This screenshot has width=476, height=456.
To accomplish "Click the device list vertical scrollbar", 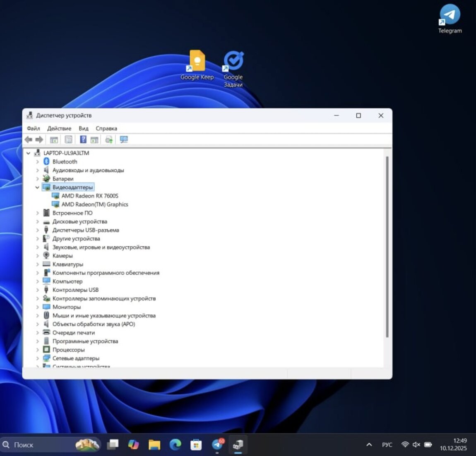I will point(387,248).
